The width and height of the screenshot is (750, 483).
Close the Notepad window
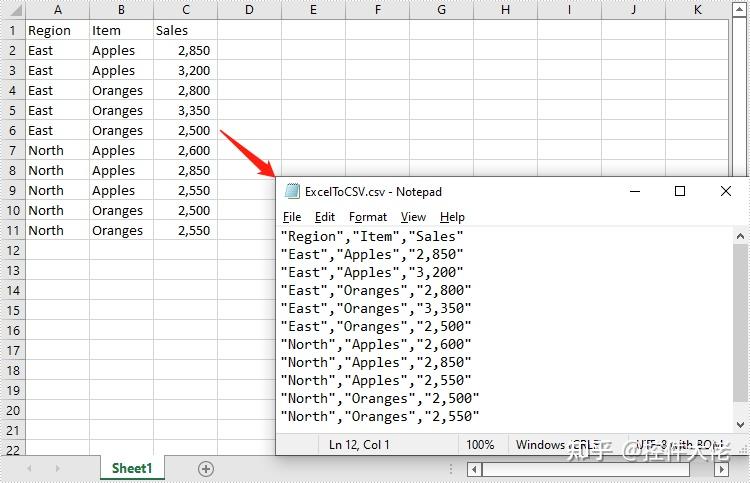pos(726,191)
